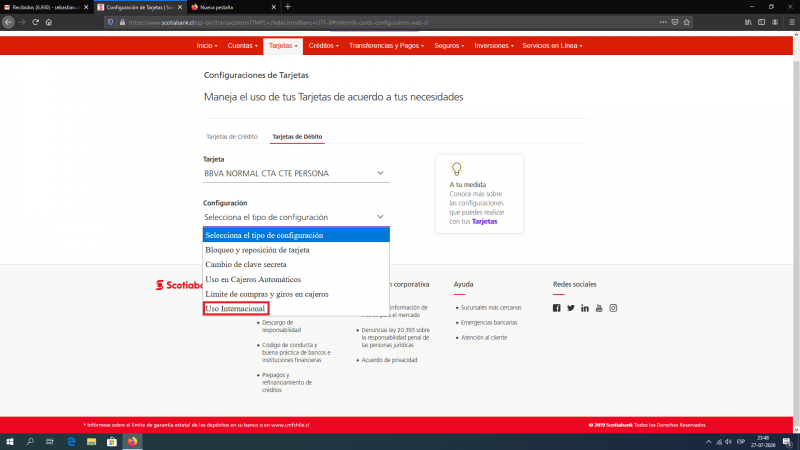This screenshot has width=800, height=450.
Task: Click the browser home icon
Action: 48,21
